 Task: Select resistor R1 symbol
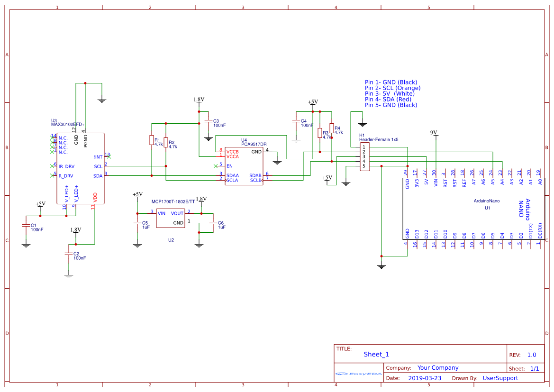[x=152, y=140]
